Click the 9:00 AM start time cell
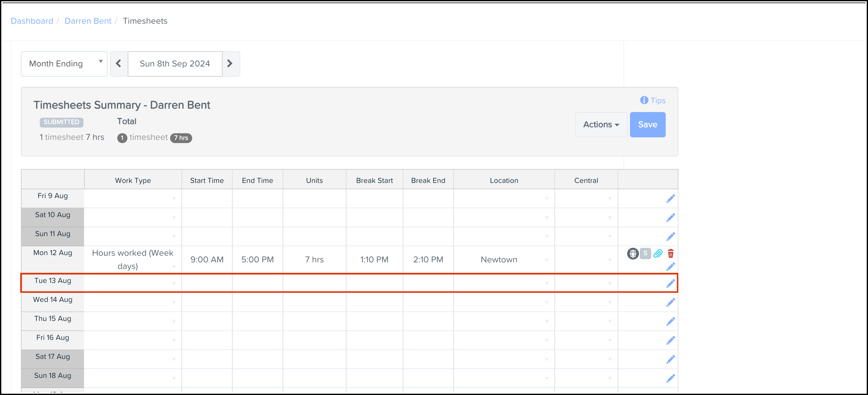This screenshot has width=868, height=395. [206, 260]
